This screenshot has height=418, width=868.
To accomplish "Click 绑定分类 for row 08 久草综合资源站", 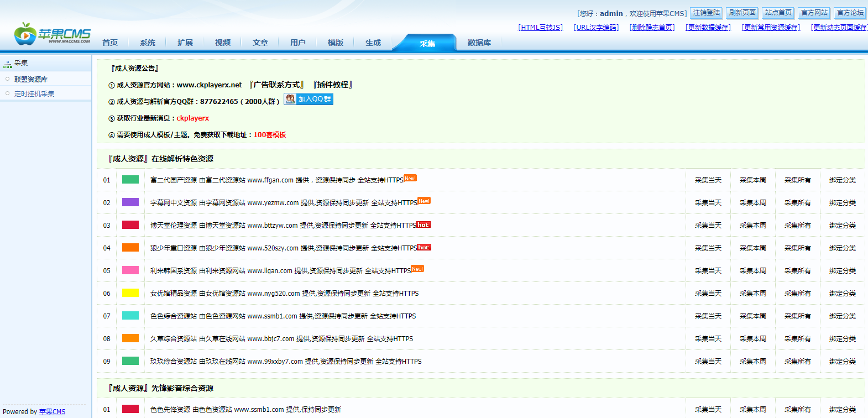I will coord(843,338).
